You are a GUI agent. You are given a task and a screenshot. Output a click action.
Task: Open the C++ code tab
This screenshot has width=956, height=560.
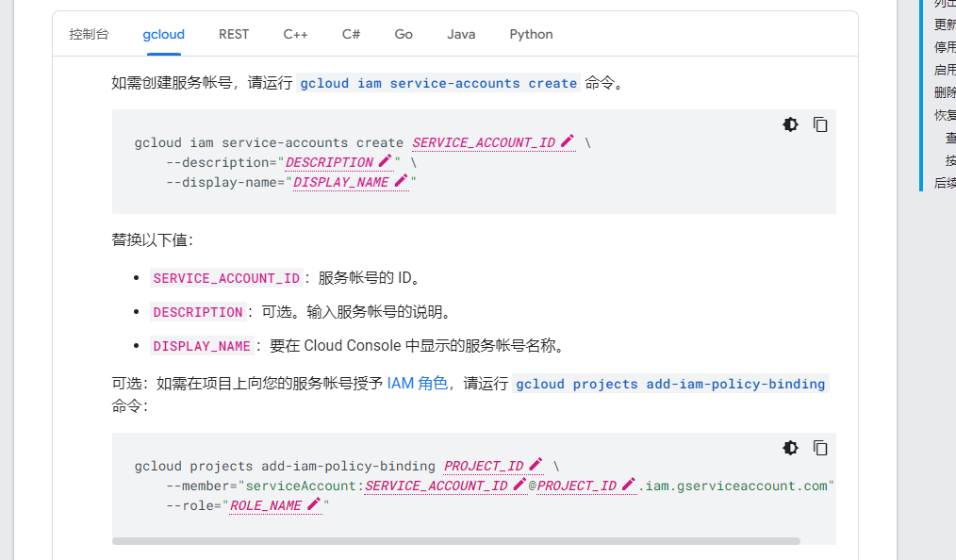pyautogui.click(x=295, y=34)
